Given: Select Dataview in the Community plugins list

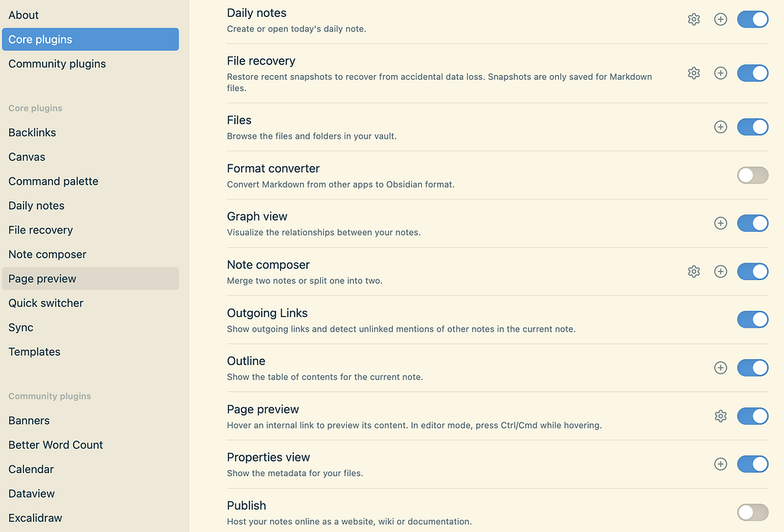Looking at the screenshot, I should pos(31,493).
